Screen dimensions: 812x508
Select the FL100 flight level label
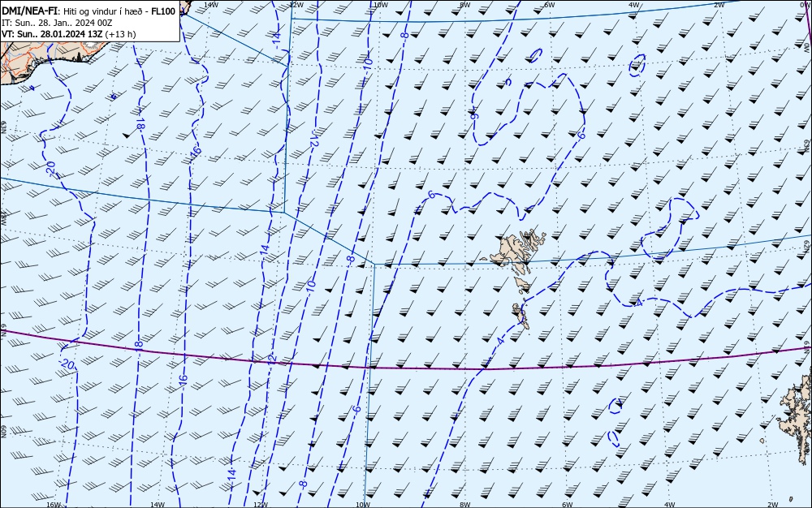coord(163,11)
